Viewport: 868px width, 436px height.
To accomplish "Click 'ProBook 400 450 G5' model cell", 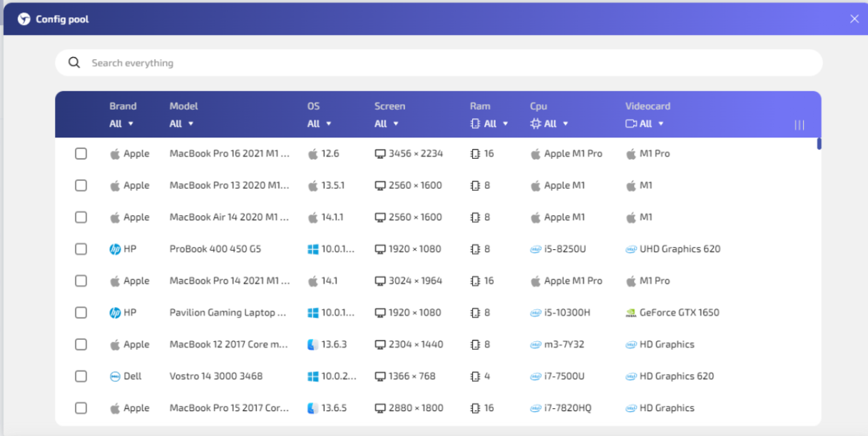I will [x=215, y=249].
